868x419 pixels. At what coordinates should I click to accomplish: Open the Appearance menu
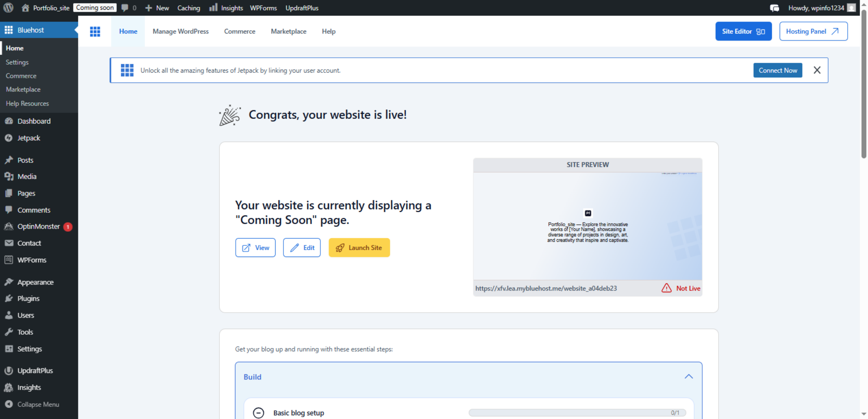click(35, 282)
